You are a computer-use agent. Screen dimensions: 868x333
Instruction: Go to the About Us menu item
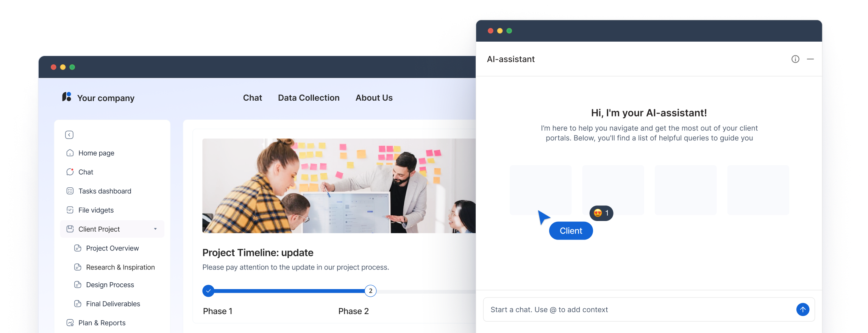[374, 98]
